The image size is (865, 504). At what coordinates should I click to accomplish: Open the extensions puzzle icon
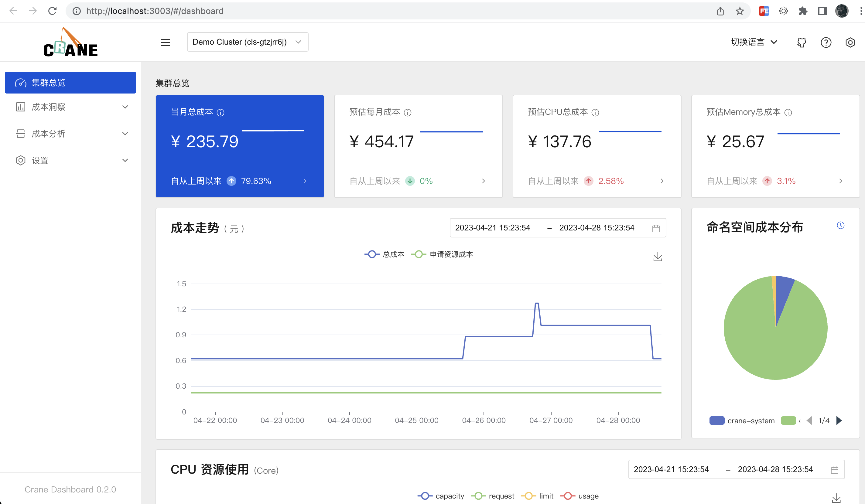click(x=803, y=11)
